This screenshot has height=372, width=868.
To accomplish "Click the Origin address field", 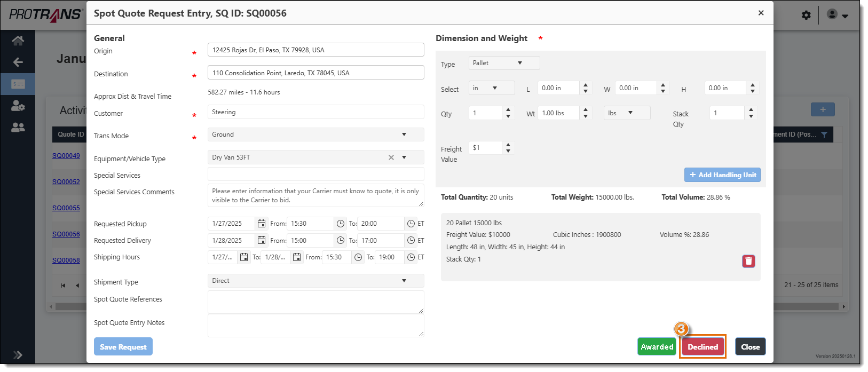I will click(315, 50).
